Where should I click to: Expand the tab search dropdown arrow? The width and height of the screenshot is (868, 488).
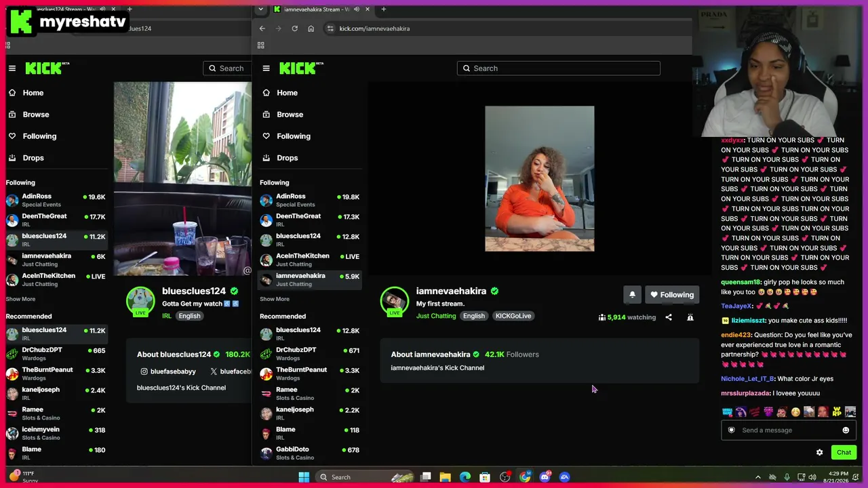coord(260,9)
